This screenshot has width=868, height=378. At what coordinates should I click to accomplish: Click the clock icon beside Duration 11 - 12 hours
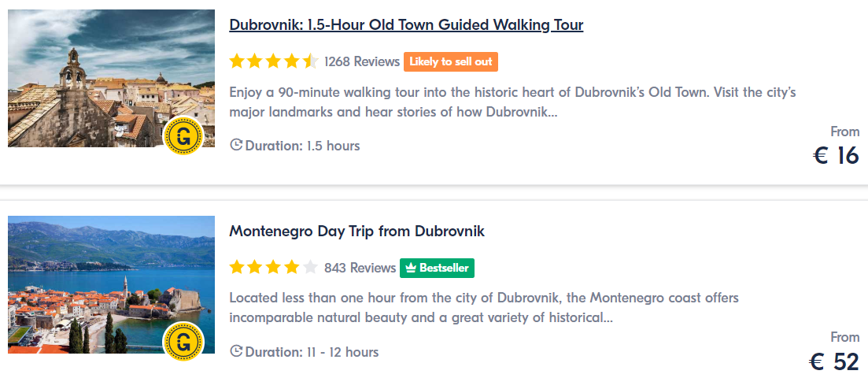coord(236,352)
